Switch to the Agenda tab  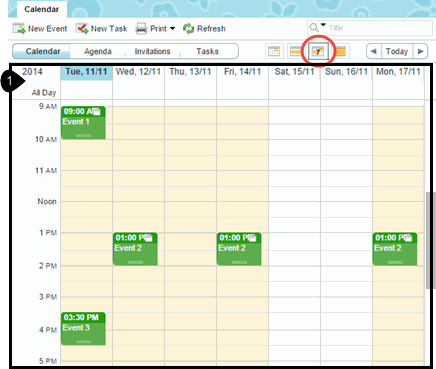(98, 51)
